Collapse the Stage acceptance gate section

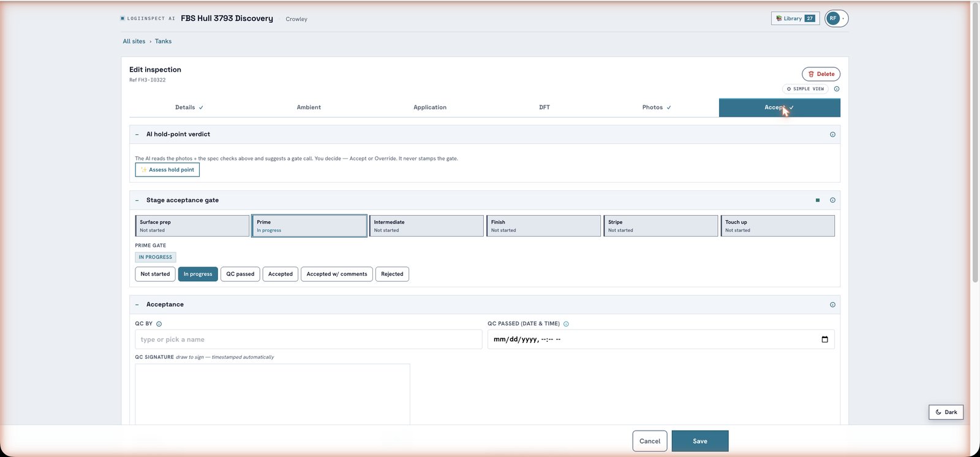coord(137,200)
